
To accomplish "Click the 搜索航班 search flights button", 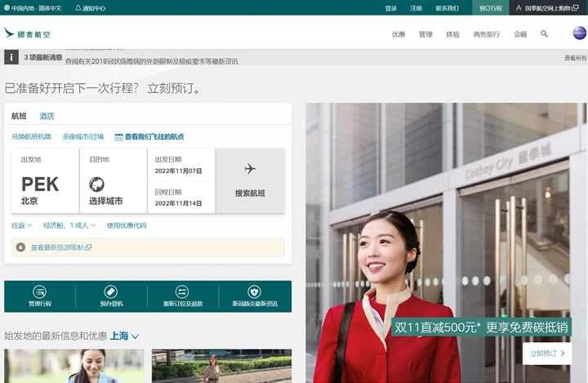I will (x=250, y=180).
